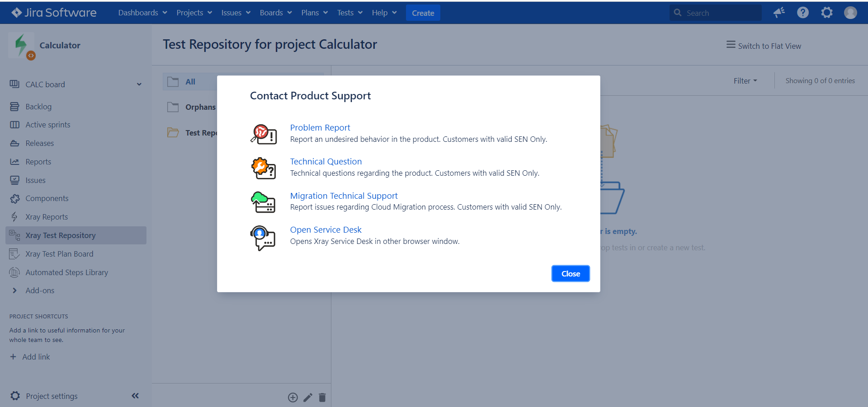Click the Automated Steps Library icon

point(14,272)
